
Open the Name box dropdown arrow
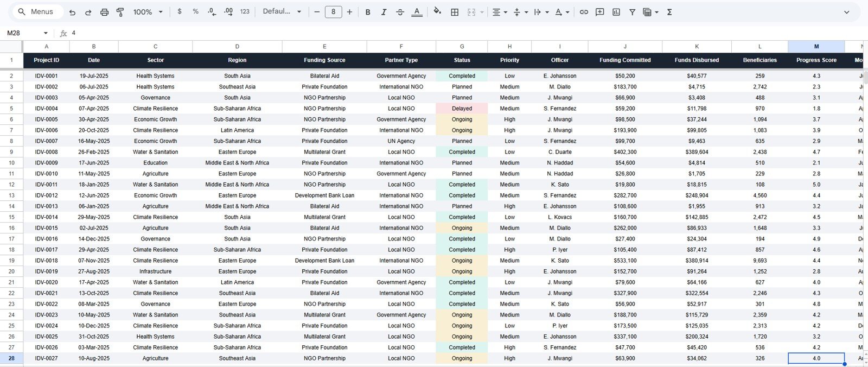tap(46, 33)
